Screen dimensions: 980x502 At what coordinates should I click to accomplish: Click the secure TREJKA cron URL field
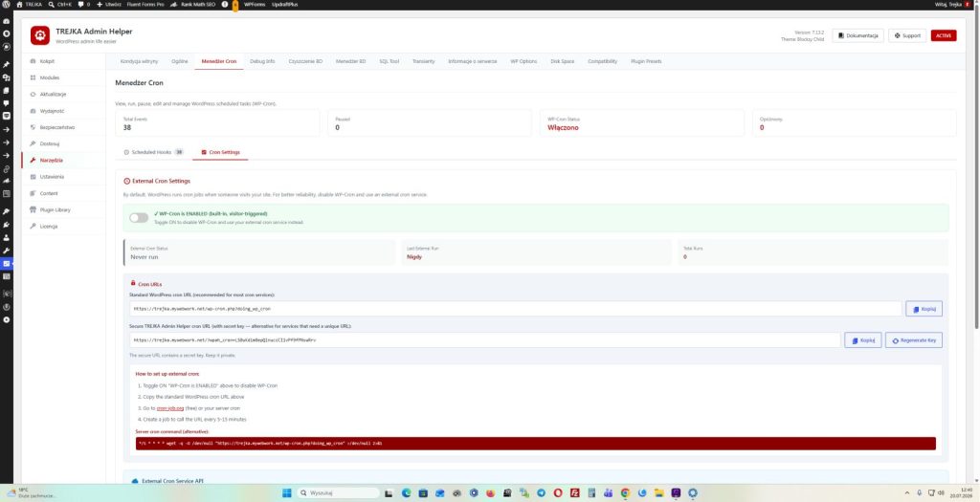485,340
